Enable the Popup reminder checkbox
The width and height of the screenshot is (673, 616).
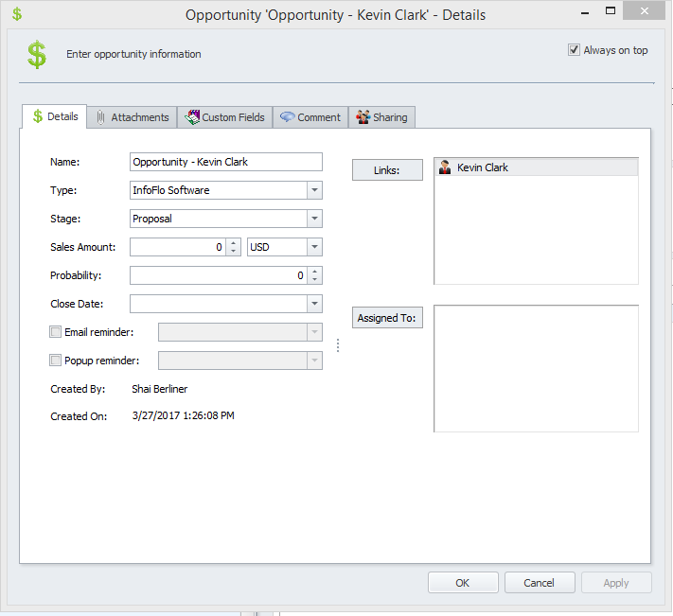(x=56, y=361)
